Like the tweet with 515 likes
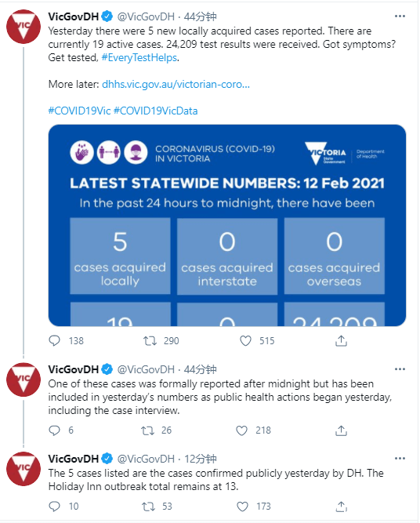The width and height of the screenshot is (420, 523). coord(246,340)
